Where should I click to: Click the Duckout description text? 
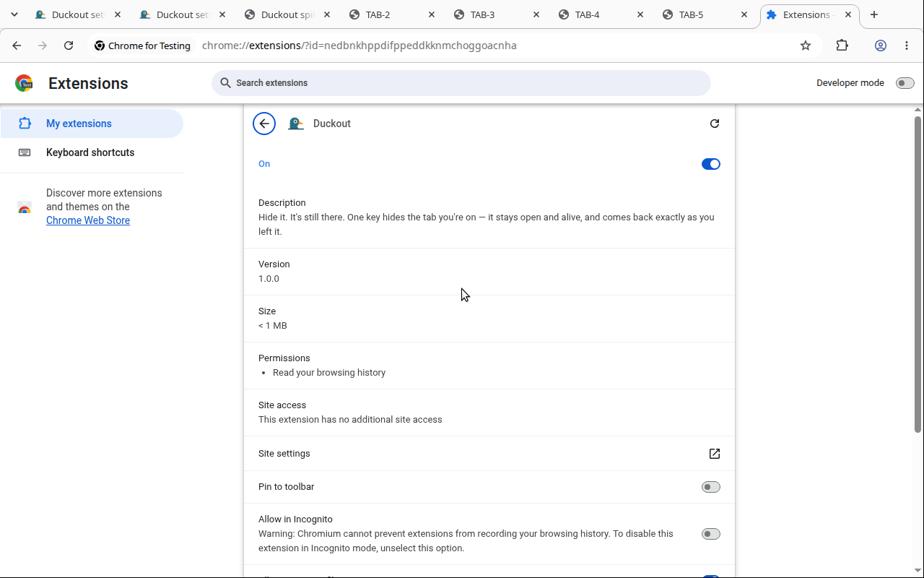487,224
